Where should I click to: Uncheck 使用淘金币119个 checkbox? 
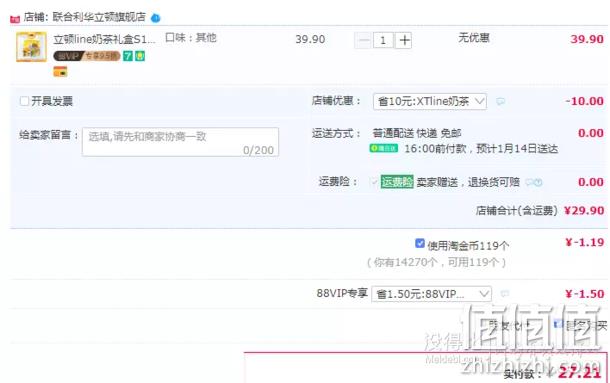pyautogui.click(x=420, y=243)
